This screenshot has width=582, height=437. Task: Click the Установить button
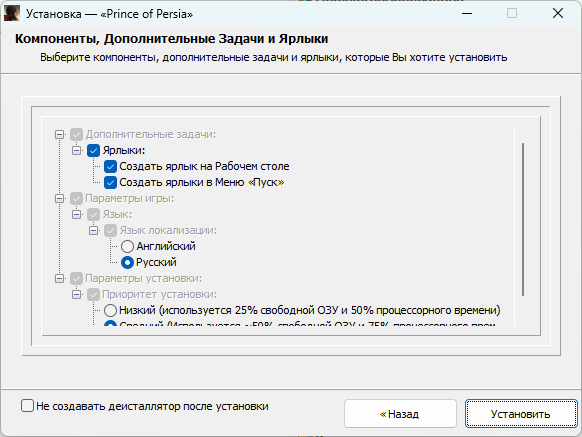[x=521, y=414]
